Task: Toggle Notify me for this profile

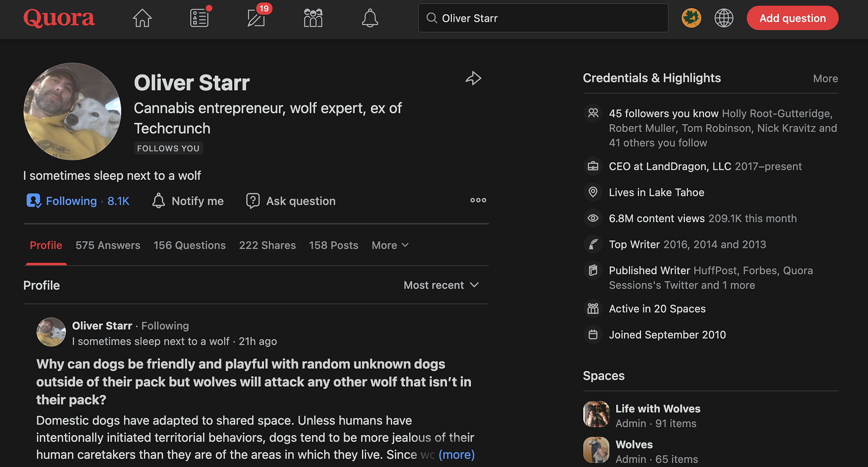Action: tap(188, 201)
